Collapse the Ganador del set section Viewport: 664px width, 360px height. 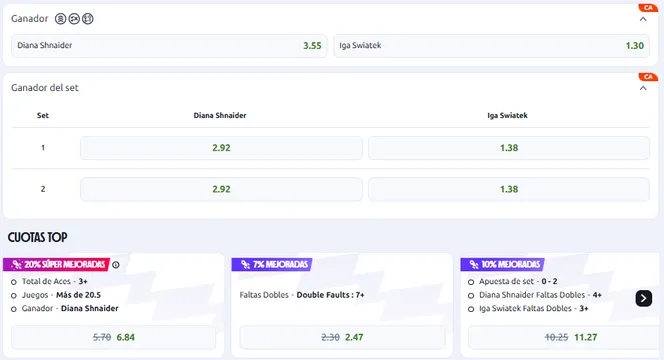tap(643, 88)
